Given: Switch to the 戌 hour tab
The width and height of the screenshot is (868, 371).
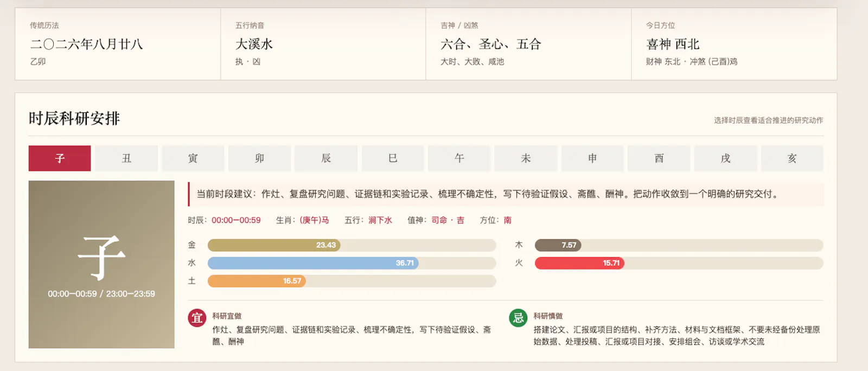Looking at the screenshot, I should [x=726, y=158].
